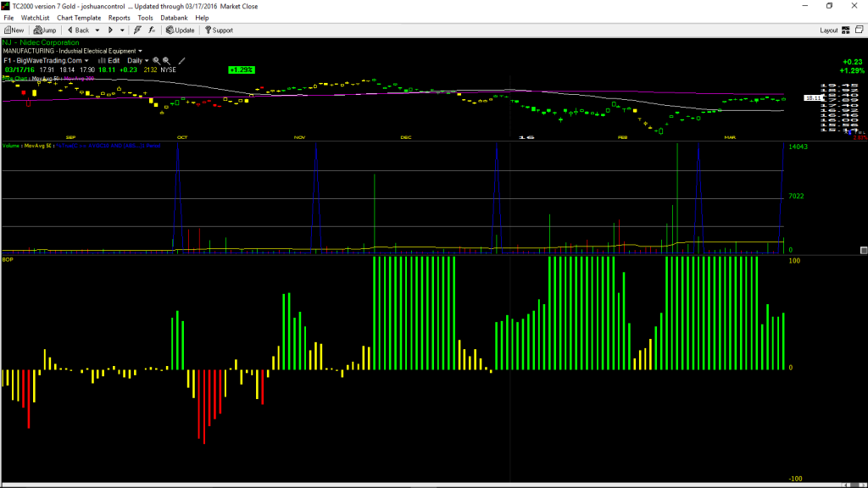Image resolution: width=868 pixels, height=488 pixels.
Task: Open the Daily time frame dropdown
Action: pyautogui.click(x=138, y=61)
